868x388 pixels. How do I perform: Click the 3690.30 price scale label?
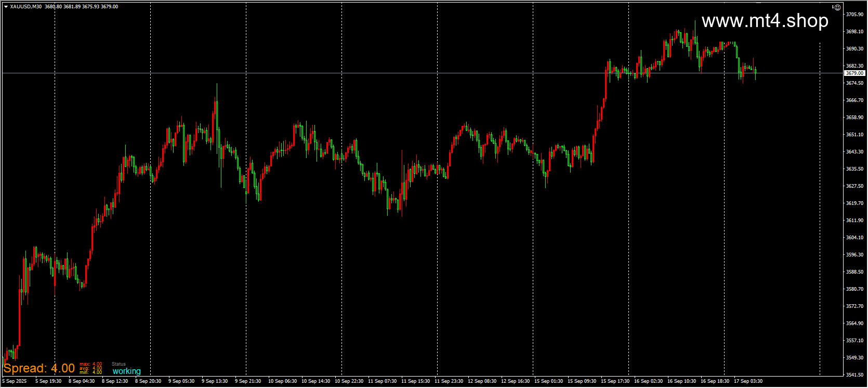click(854, 49)
